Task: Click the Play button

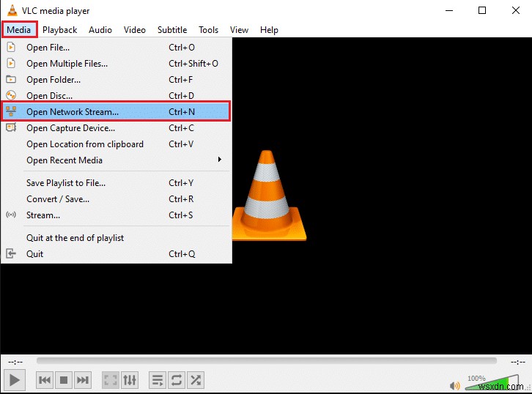Action: click(x=14, y=380)
